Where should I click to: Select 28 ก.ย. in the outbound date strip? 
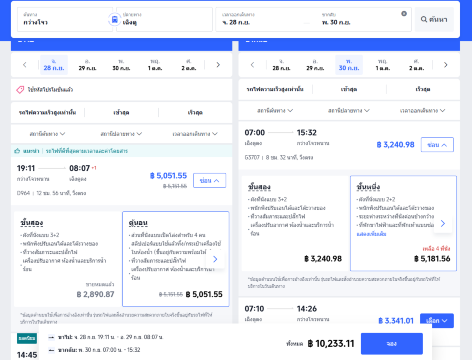pos(54,65)
